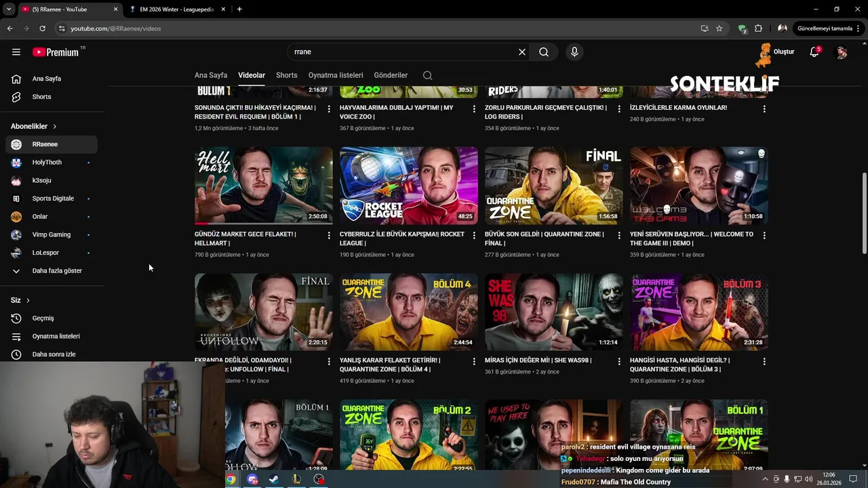Screen dimensions: 868x488
Task: Open options for Welcome to the Game III video
Action: coord(764,235)
